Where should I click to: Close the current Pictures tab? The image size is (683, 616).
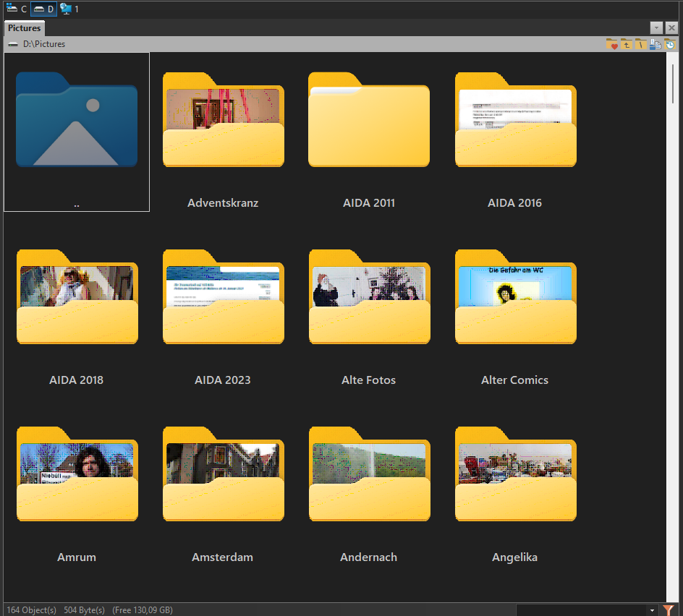pyautogui.click(x=671, y=27)
